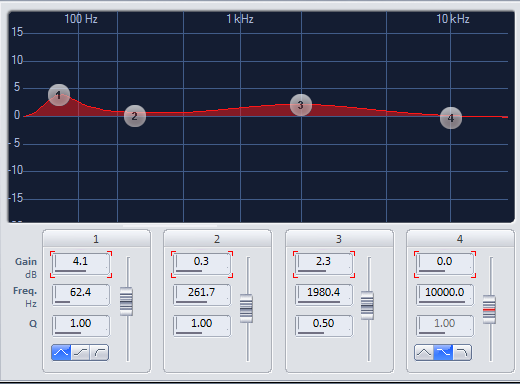Click the band 4 greyed Q field
This screenshot has width=520, height=384.
445,326
